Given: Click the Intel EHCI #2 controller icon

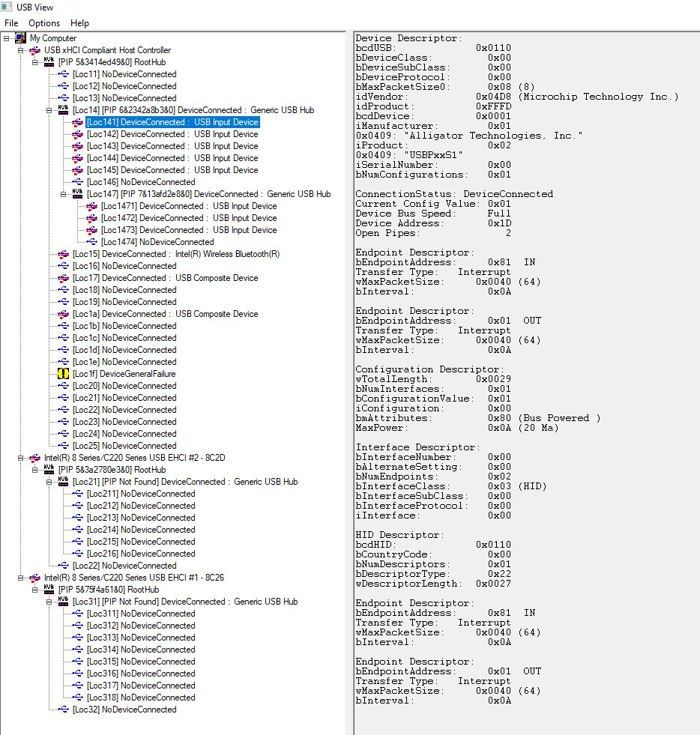Looking at the screenshot, I should point(34,458).
